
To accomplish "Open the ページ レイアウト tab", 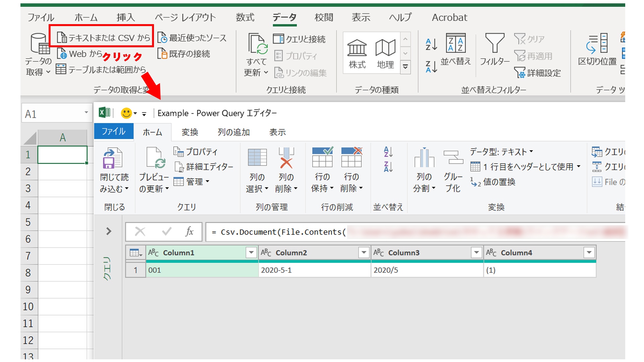I will click(185, 17).
